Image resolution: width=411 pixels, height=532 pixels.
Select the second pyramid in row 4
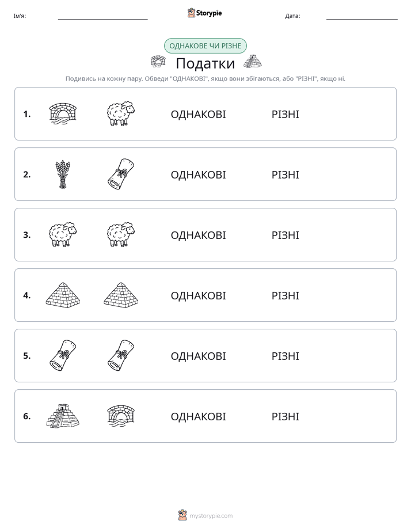[121, 295]
